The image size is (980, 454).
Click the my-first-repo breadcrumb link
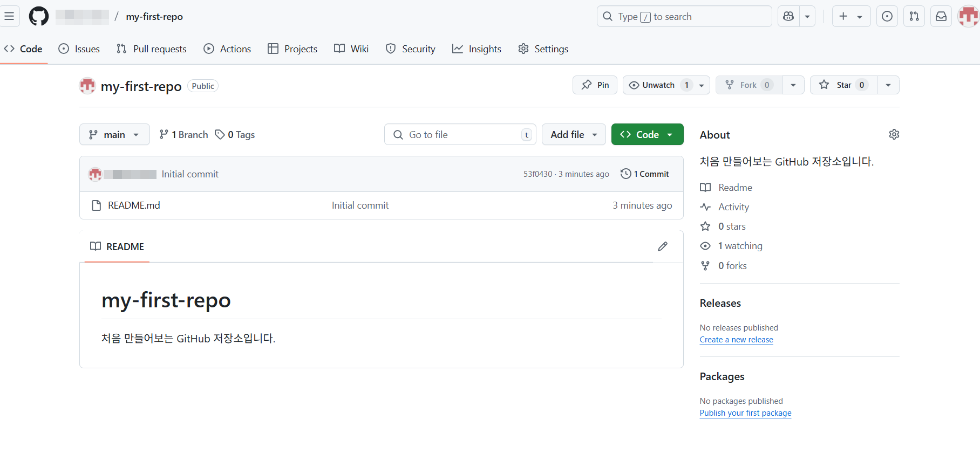[x=154, y=17]
